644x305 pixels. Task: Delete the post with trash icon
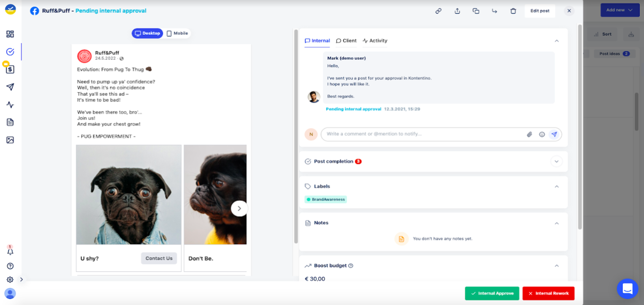click(x=513, y=11)
